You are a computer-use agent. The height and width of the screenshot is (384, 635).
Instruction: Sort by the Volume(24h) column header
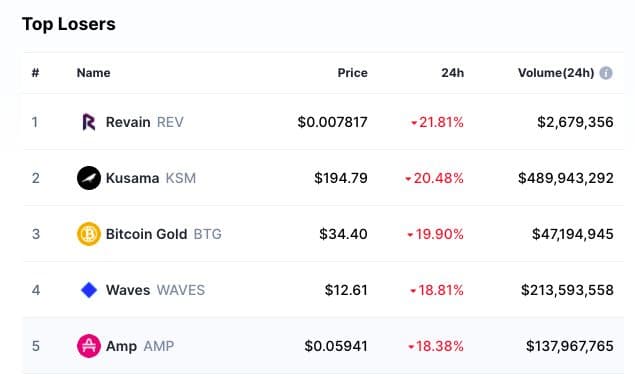(556, 73)
